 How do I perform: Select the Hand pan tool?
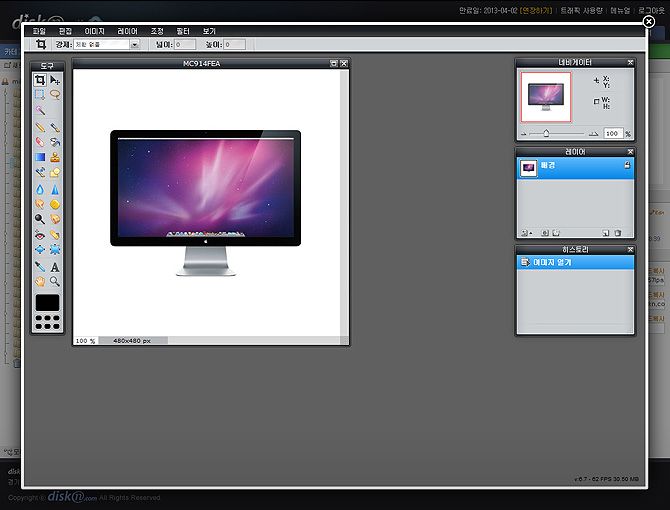point(40,281)
